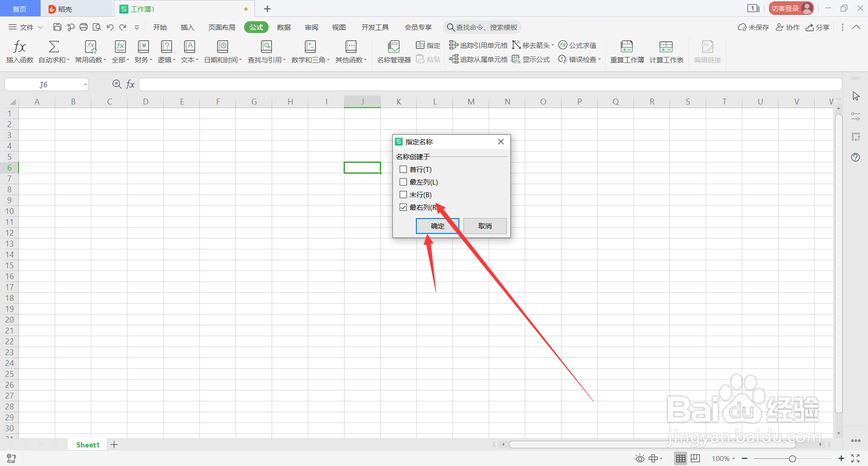Click Trace Precedents (追踪引用单元格)
The image size is (868, 466).
(478, 45)
